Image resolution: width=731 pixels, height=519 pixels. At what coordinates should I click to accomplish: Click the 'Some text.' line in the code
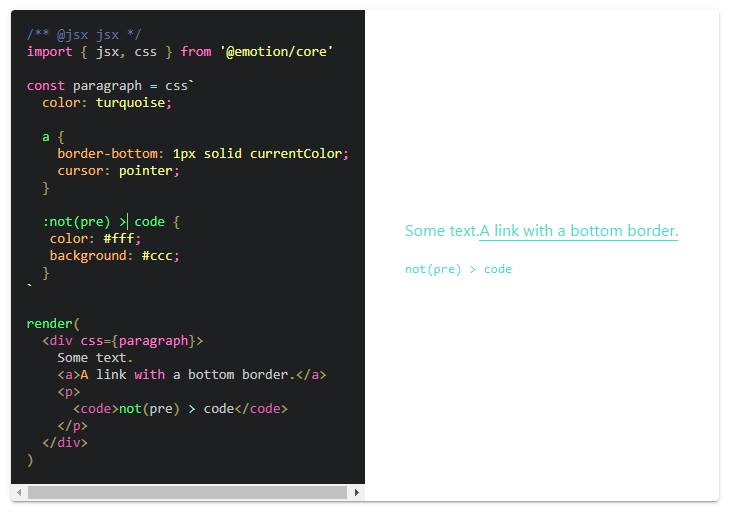95,358
